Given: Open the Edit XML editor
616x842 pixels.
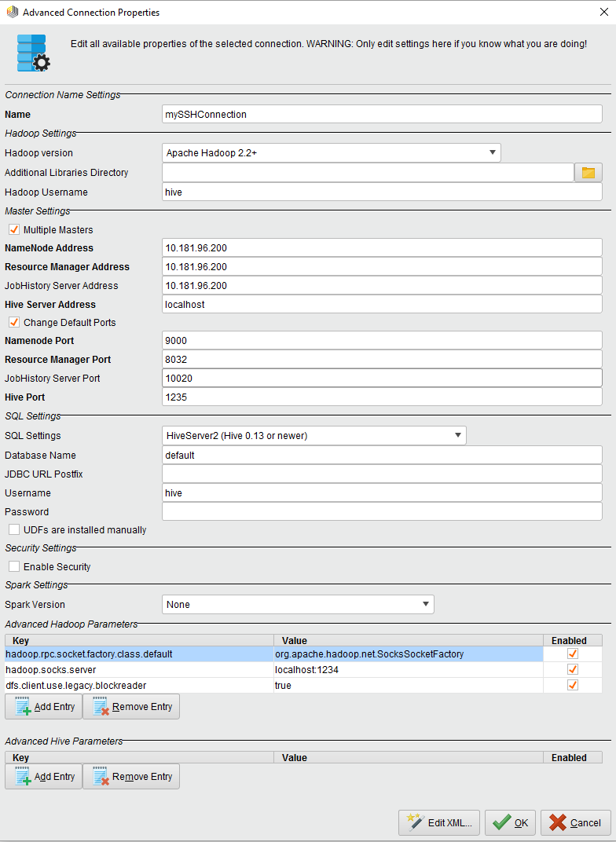Looking at the screenshot, I should (439, 823).
